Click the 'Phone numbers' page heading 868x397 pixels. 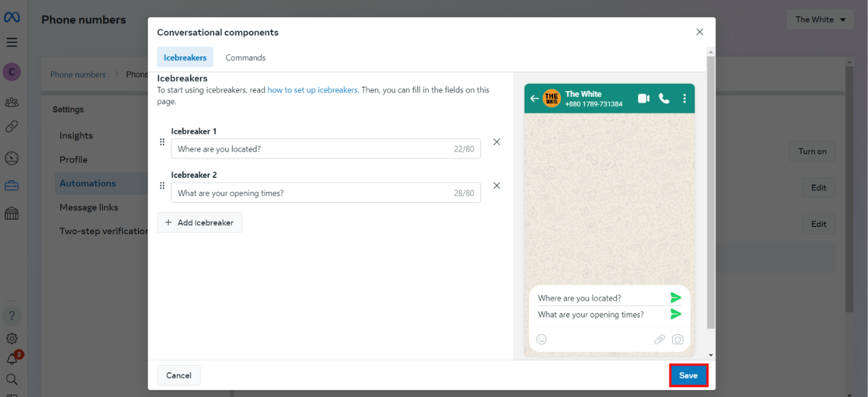click(x=83, y=20)
